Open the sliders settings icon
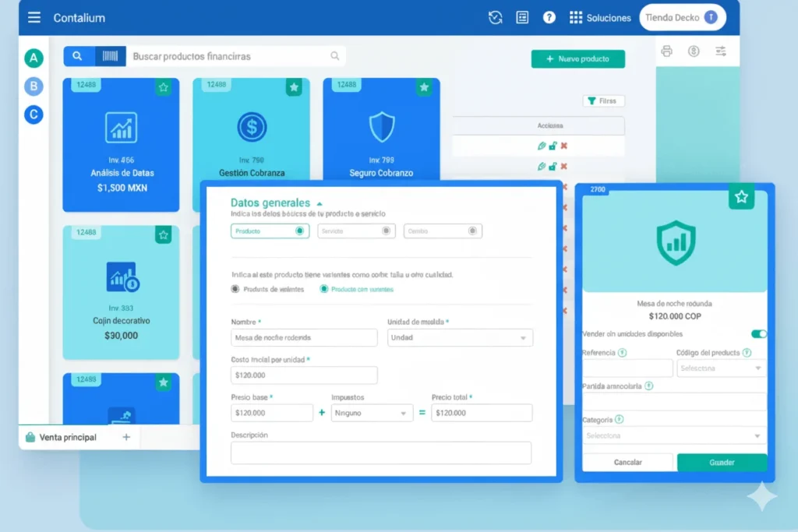798x532 pixels. tap(721, 51)
